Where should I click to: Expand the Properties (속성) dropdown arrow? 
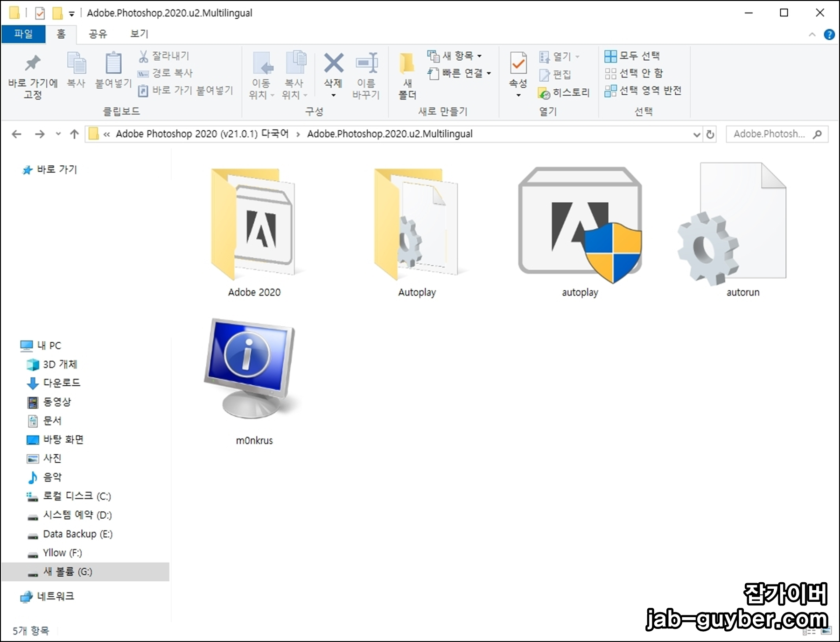coord(518,95)
